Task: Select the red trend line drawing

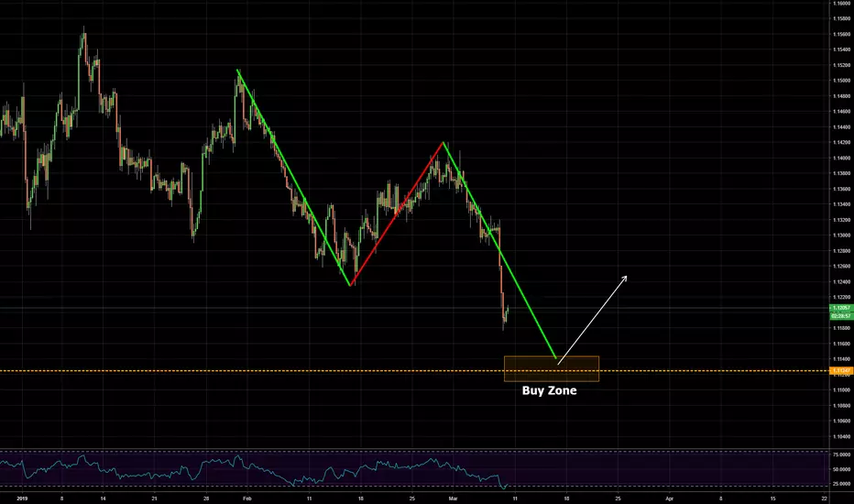Action: (397, 213)
